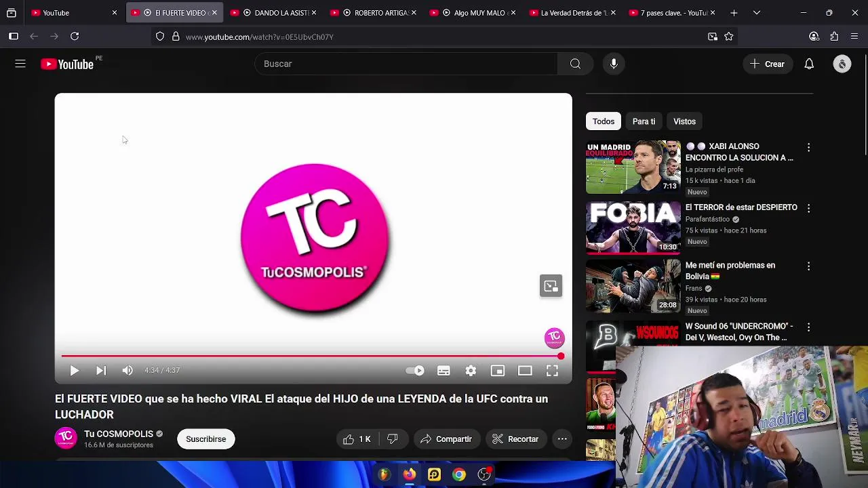
Task: Switch to the Algo MUY MALO browser tab
Action: 471,12
